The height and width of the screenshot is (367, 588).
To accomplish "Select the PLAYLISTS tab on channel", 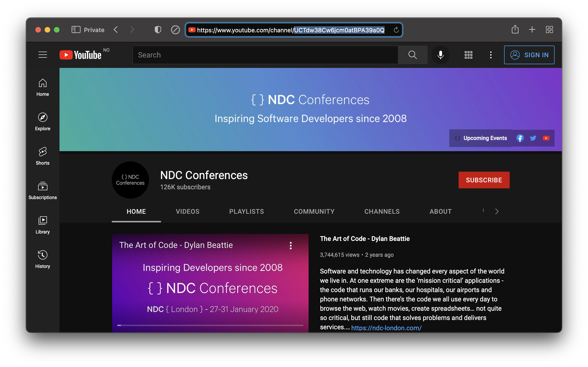I will (x=246, y=211).
